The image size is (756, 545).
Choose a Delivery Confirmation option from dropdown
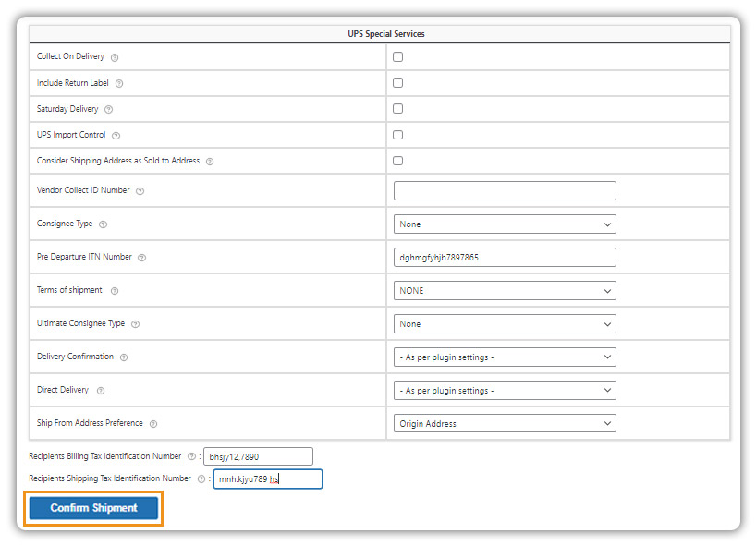505,357
